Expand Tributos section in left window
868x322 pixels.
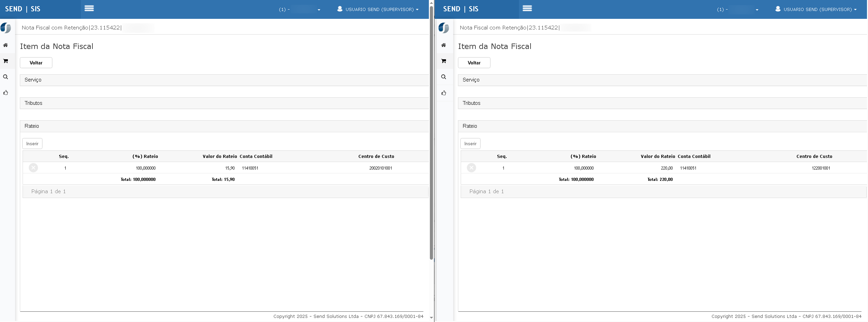pyautogui.click(x=224, y=103)
